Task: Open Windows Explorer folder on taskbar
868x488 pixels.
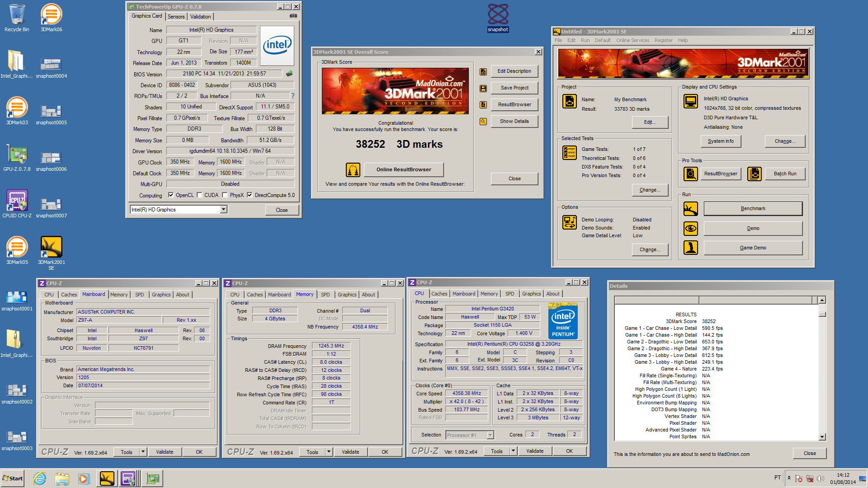Action: [x=62, y=479]
